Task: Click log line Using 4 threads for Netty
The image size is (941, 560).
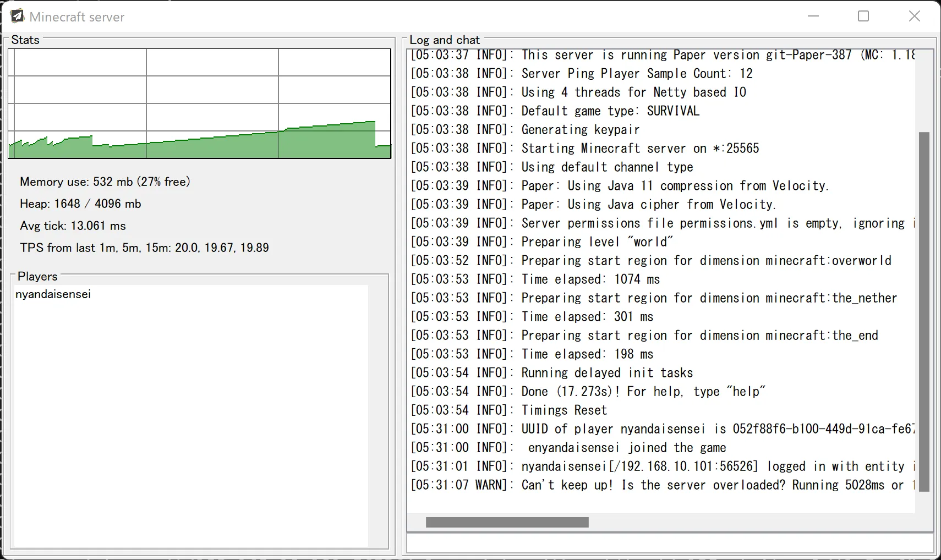Action: coord(578,92)
